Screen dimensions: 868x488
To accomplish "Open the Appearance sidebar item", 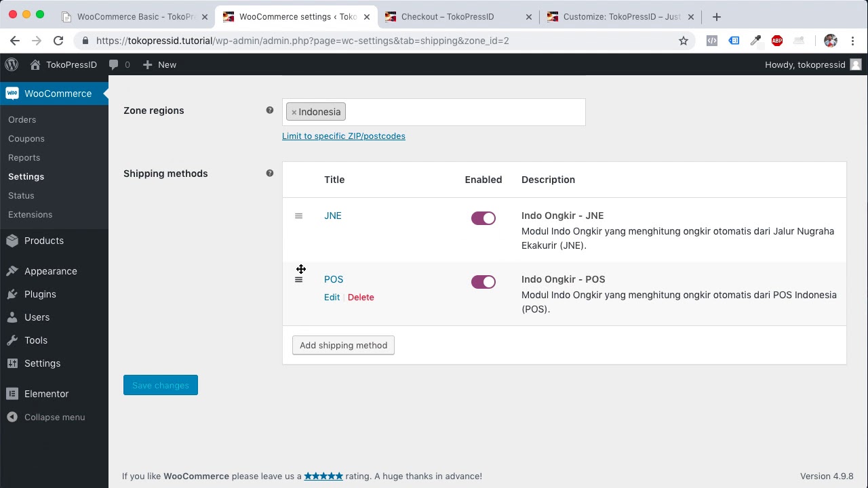I will click(50, 270).
